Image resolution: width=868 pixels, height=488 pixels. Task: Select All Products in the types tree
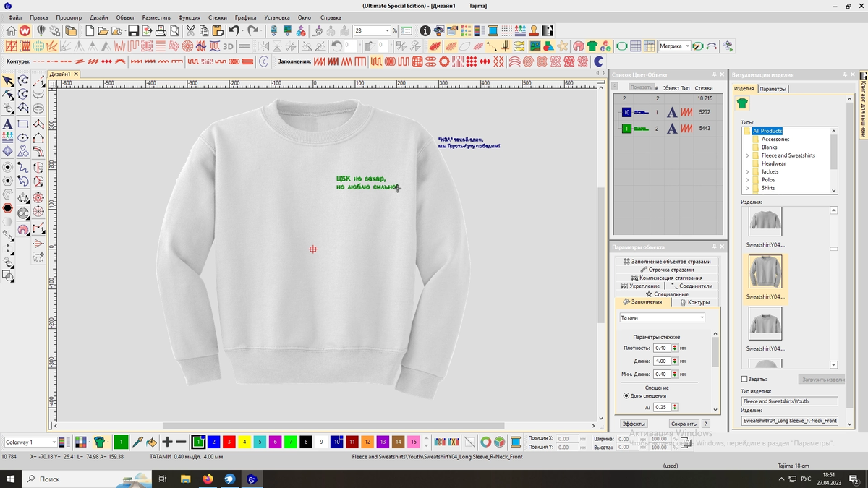(x=767, y=131)
